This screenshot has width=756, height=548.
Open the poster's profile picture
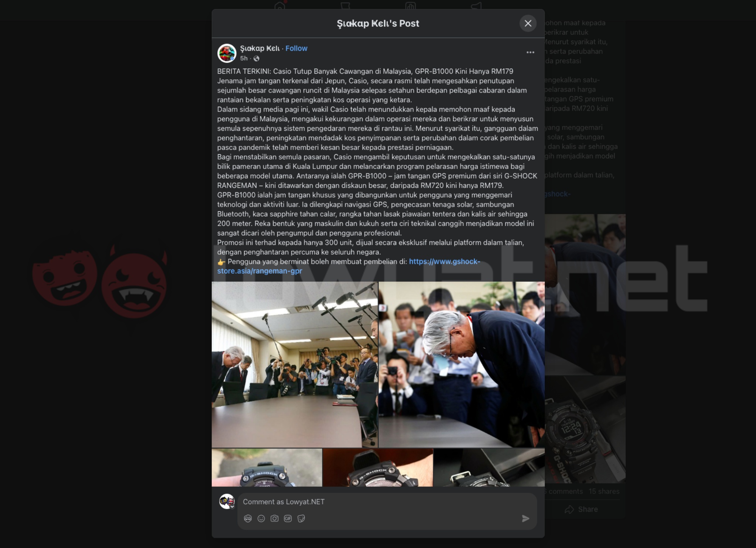pos(227,53)
